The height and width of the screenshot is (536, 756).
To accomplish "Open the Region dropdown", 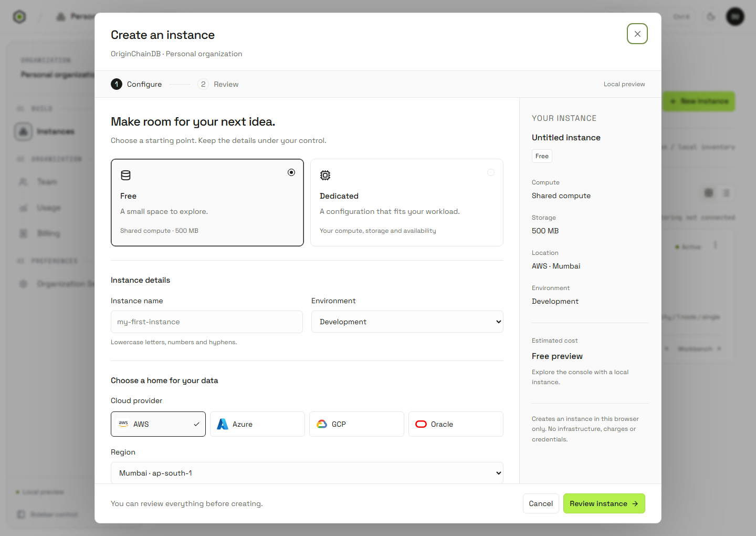I will pyautogui.click(x=307, y=473).
